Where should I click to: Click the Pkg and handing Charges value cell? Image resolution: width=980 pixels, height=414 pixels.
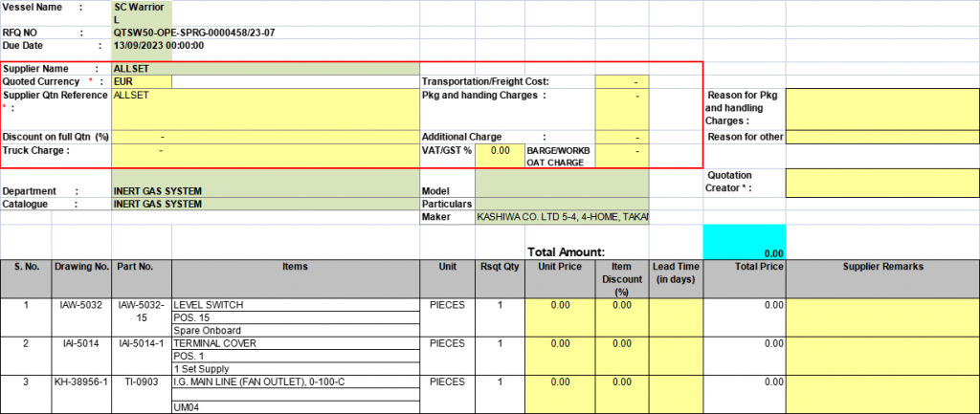[x=620, y=109]
